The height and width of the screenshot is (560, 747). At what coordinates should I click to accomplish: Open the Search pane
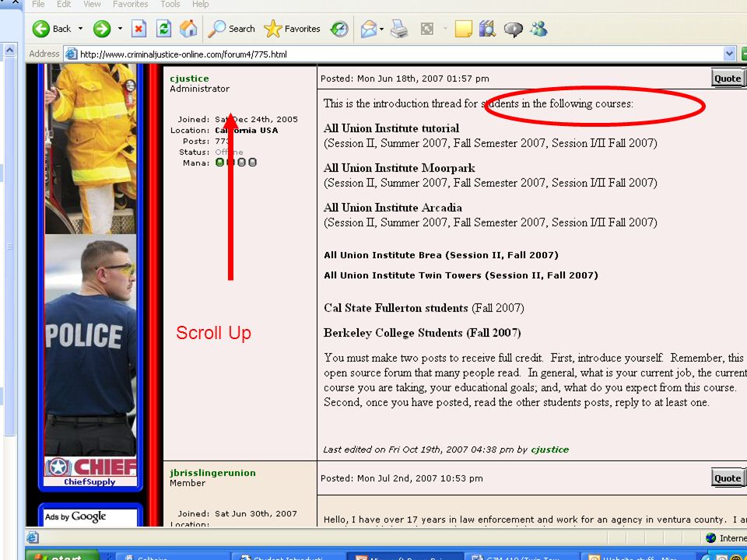click(232, 29)
